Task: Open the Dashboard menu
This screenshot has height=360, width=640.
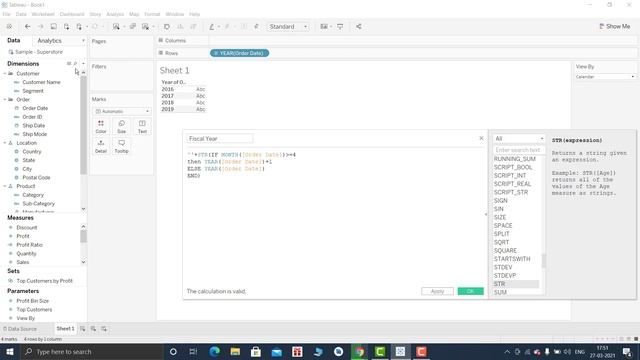Action: (72, 14)
